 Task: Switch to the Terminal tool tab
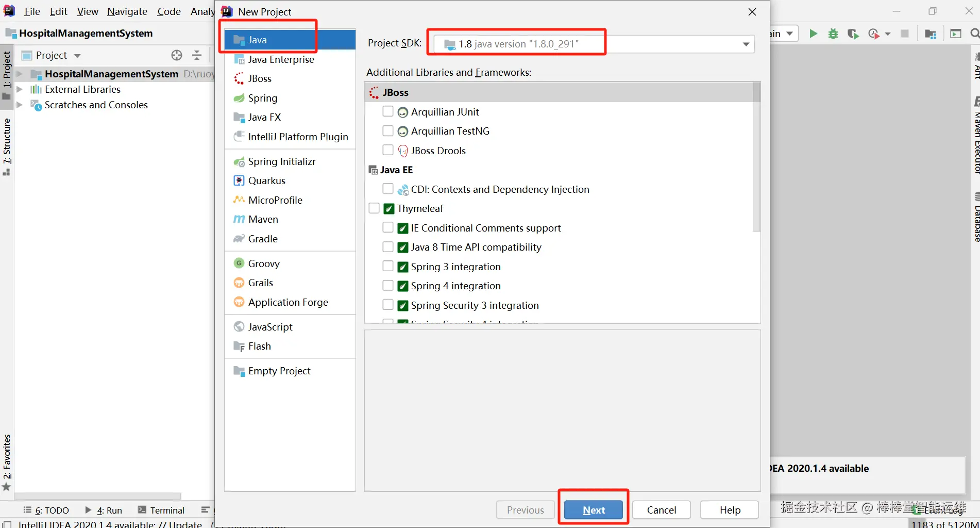coord(161,510)
